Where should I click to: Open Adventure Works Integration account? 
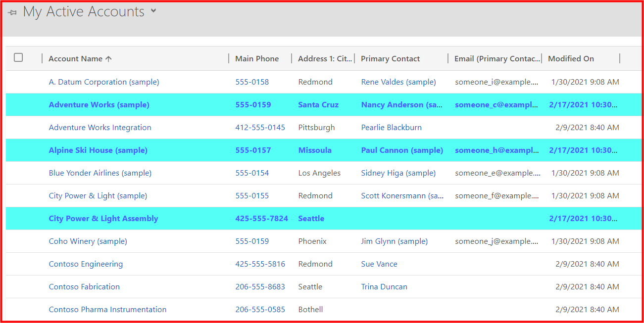(100, 128)
